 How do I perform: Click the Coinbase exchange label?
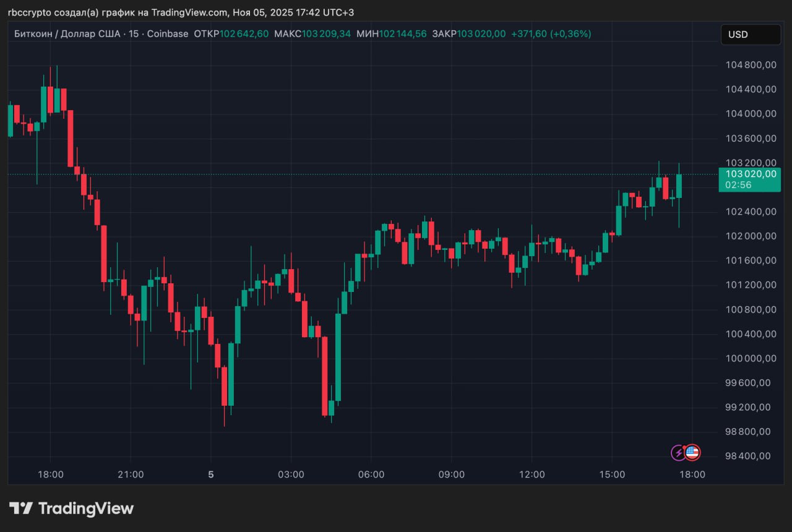(166, 34)
